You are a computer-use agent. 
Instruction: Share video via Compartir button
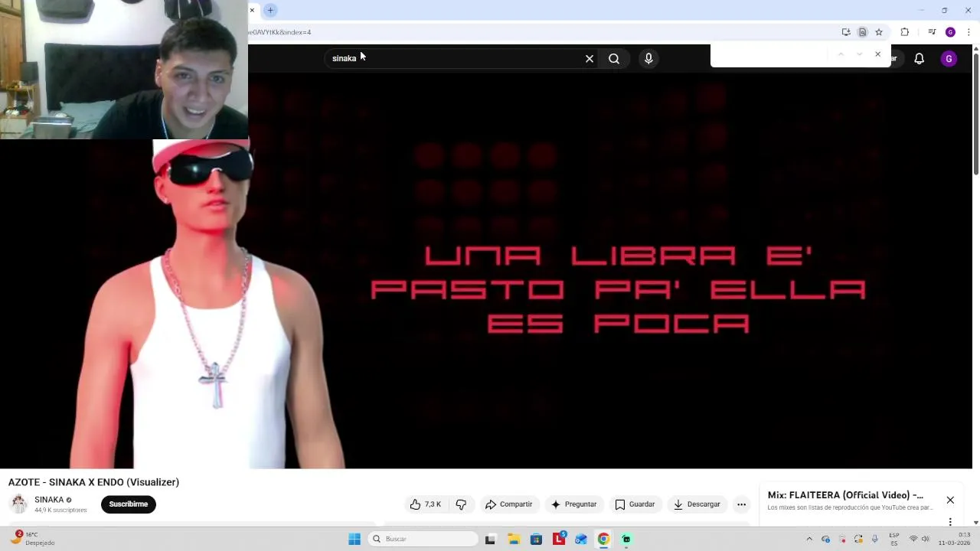[508, 504]
